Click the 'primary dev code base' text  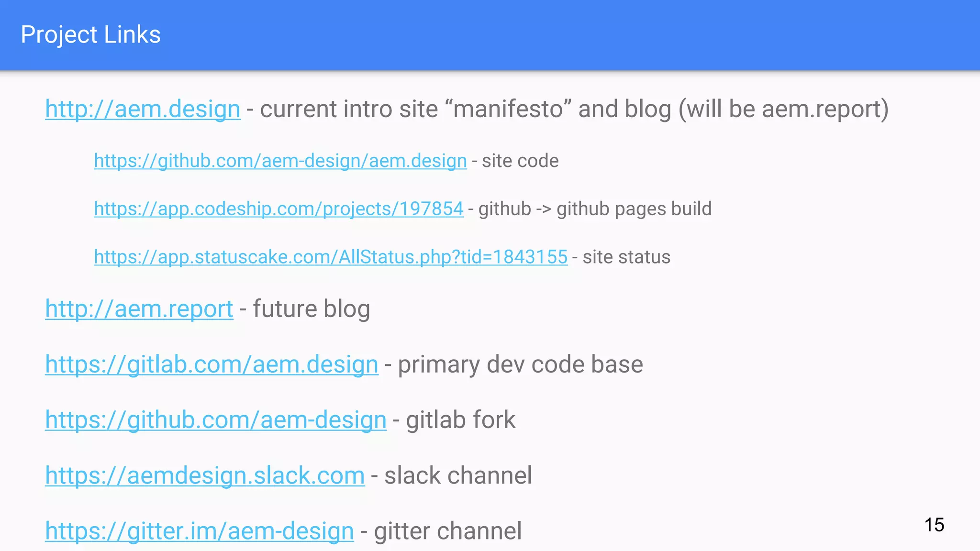[x=521, y=364]
